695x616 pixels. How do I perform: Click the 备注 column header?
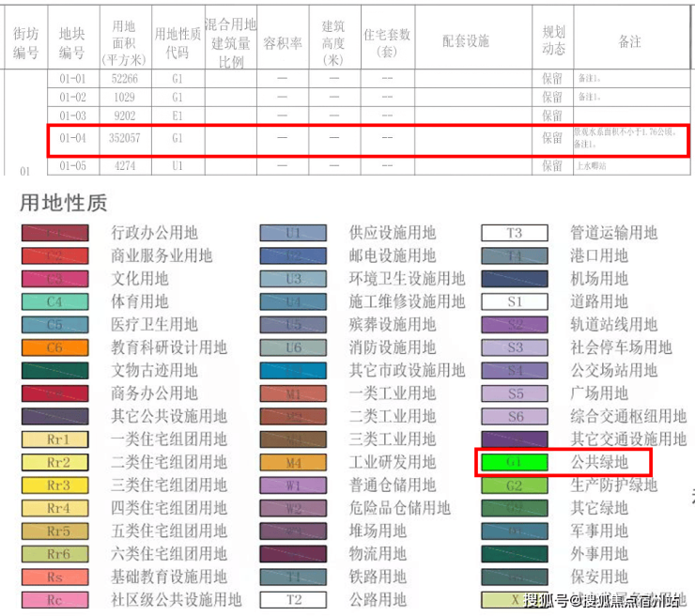point(629,42)
